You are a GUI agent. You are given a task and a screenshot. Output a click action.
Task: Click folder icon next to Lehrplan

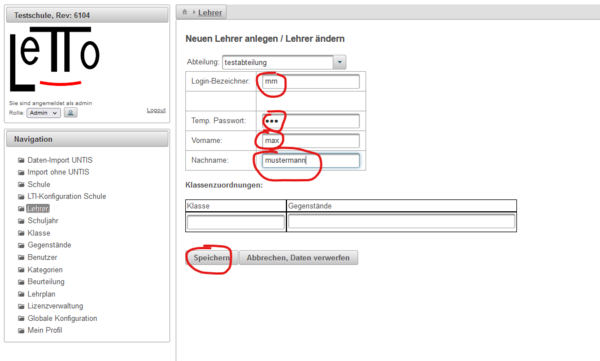tap(21, 294)
